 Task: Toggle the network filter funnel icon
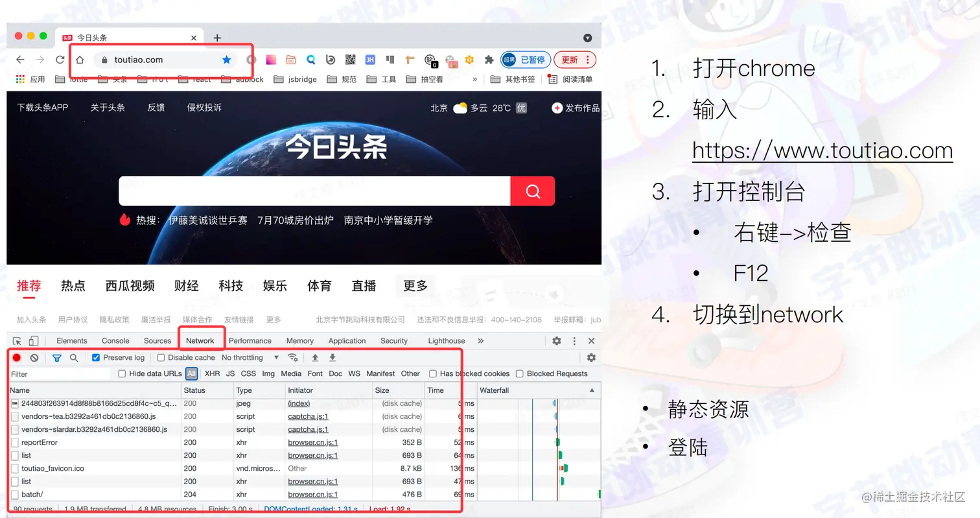tap(57, 357)
